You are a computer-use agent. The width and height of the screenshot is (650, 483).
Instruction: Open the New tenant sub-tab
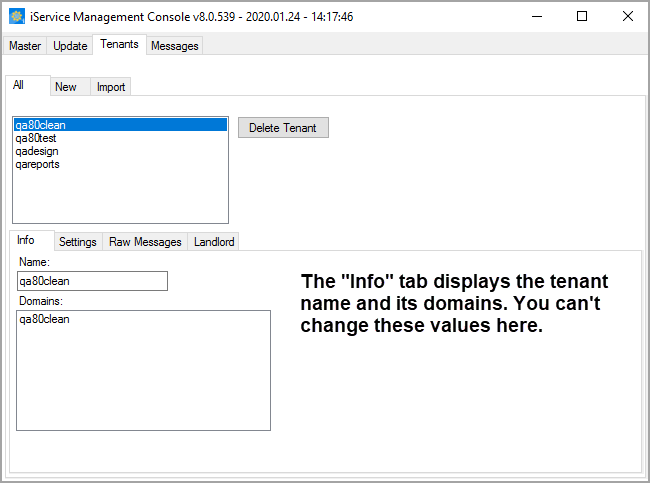pyautogui.click(x=66, y=87)
